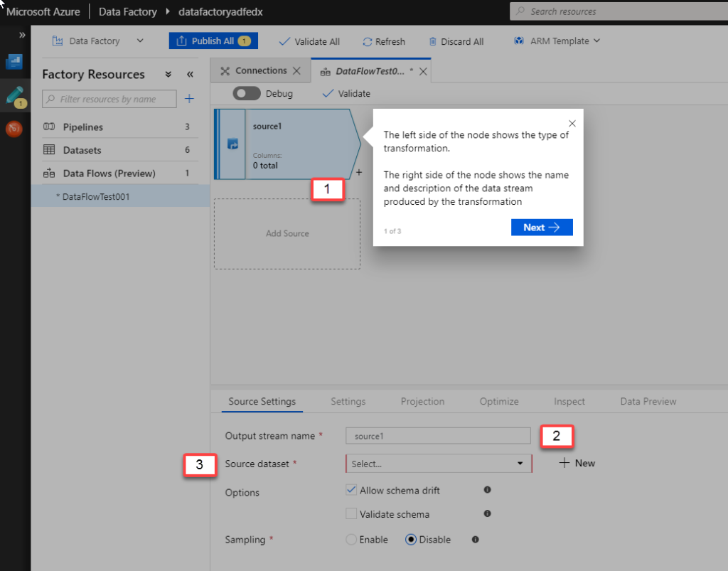Open the Inspect tab

coord(569,402)
